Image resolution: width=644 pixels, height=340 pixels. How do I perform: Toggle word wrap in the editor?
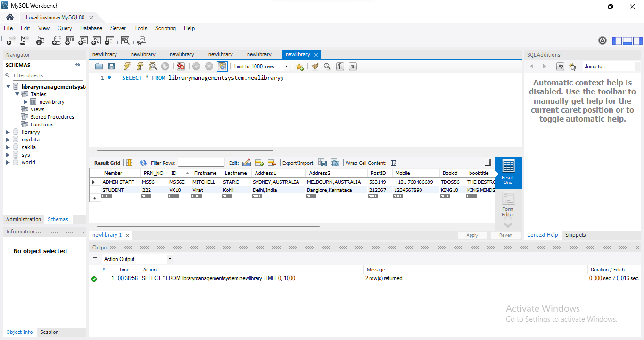pyautogui.click(x=353, y=66)
